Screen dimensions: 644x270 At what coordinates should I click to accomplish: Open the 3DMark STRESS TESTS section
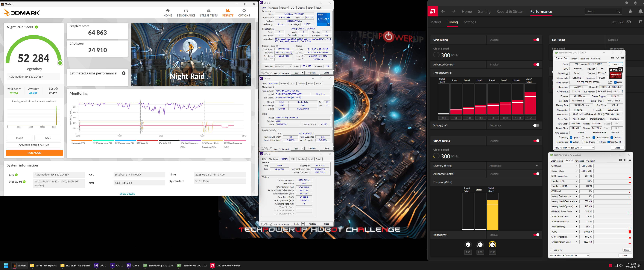point(209,13)
